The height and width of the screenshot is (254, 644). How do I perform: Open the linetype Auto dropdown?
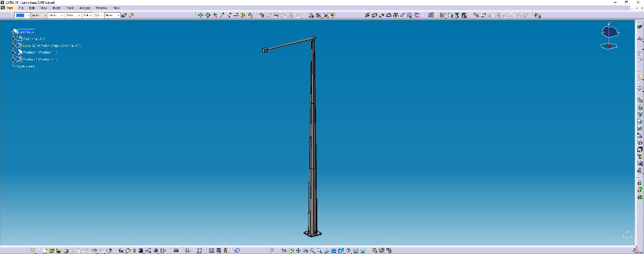tap(72, 15)
